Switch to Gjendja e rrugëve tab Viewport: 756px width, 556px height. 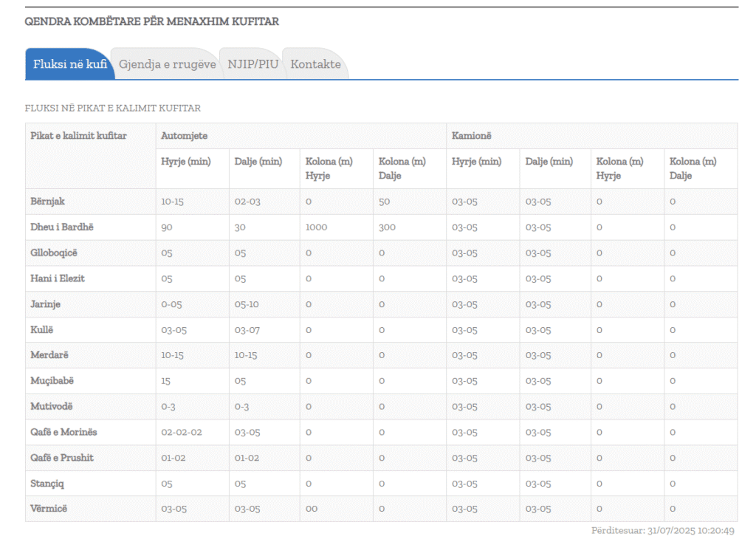pos(167,64)
